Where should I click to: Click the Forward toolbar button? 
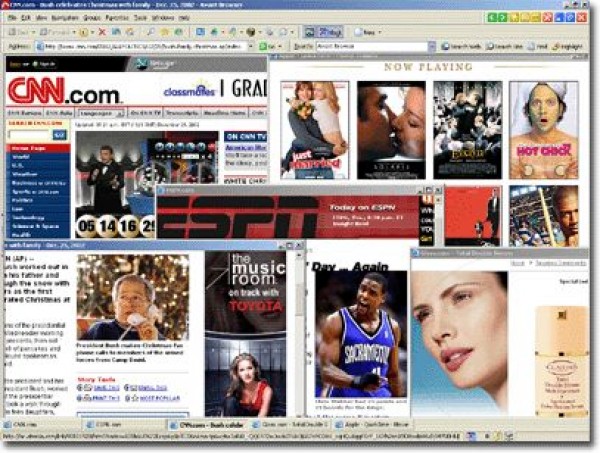point(54,32)
